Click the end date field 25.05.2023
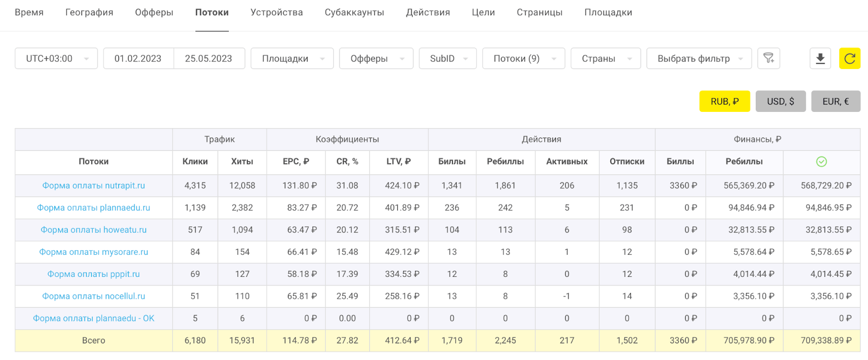This screenshot has width=868, height=360. tap(209, 58)
